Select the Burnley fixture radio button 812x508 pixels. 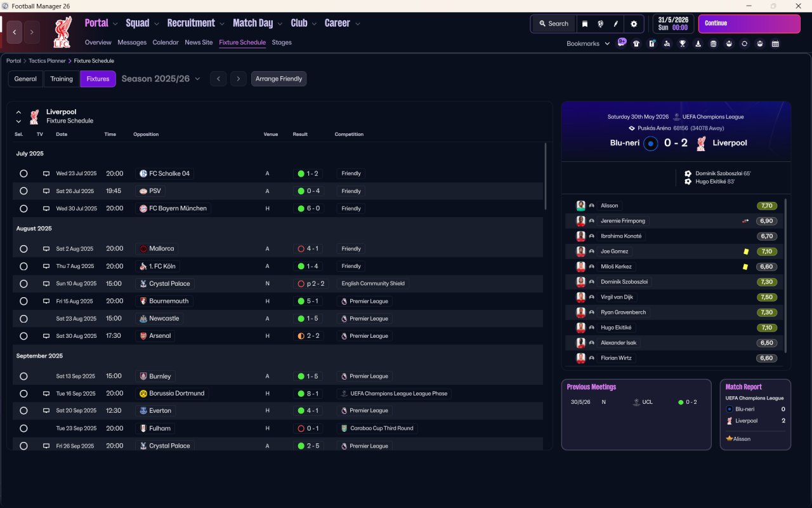point(23,376)
